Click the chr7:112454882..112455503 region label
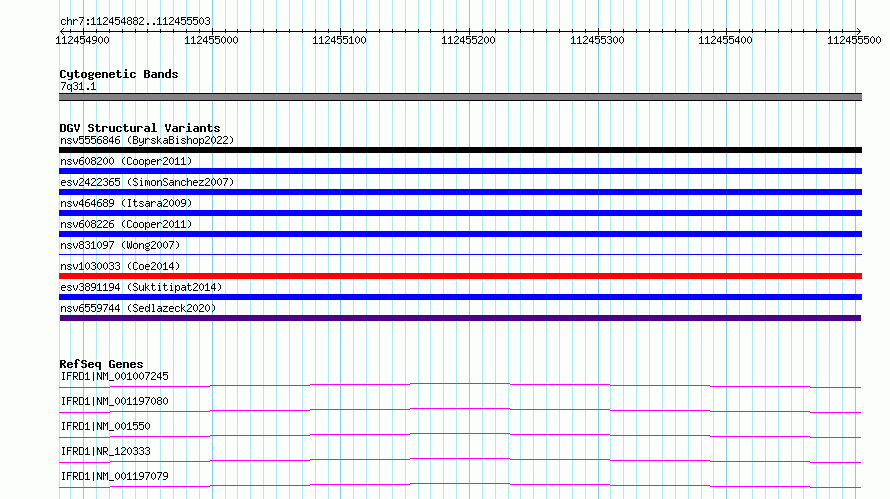This screenshot has height=499, width=890. [x=135, y=21]
